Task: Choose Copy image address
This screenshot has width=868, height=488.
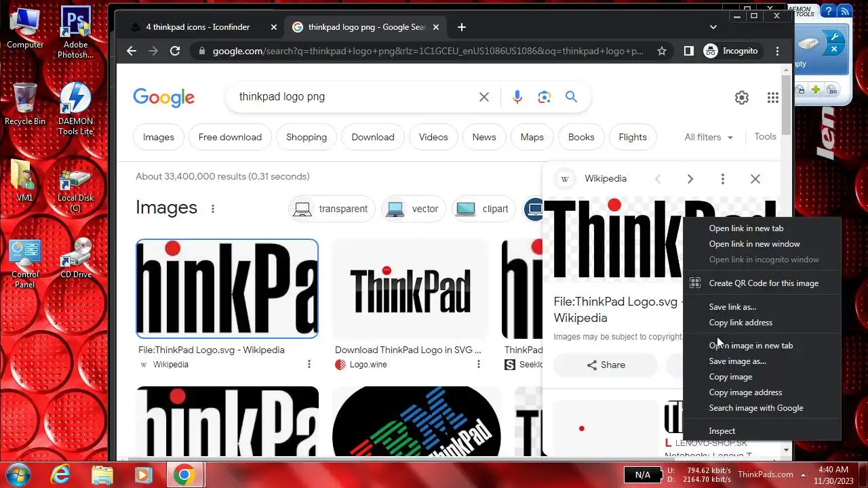Action: coord(762,392)
